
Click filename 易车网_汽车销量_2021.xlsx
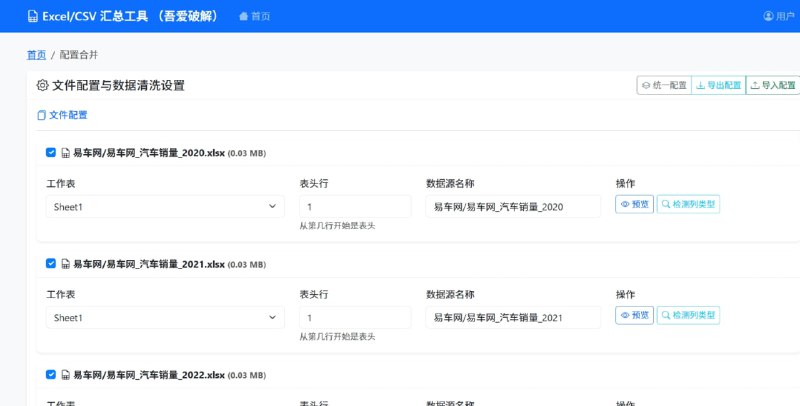[149, 264]
